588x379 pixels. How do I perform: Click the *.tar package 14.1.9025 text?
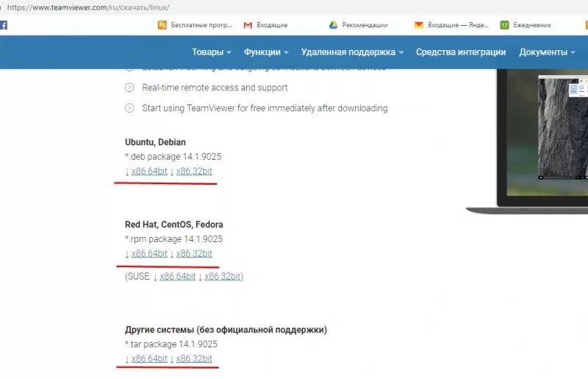pos(171,344)
